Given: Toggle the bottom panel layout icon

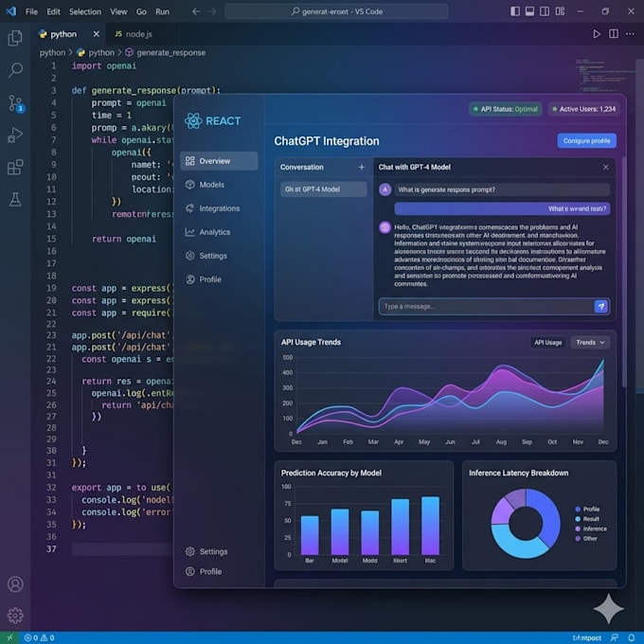Looking at the screenshot, I should [529, 11].
